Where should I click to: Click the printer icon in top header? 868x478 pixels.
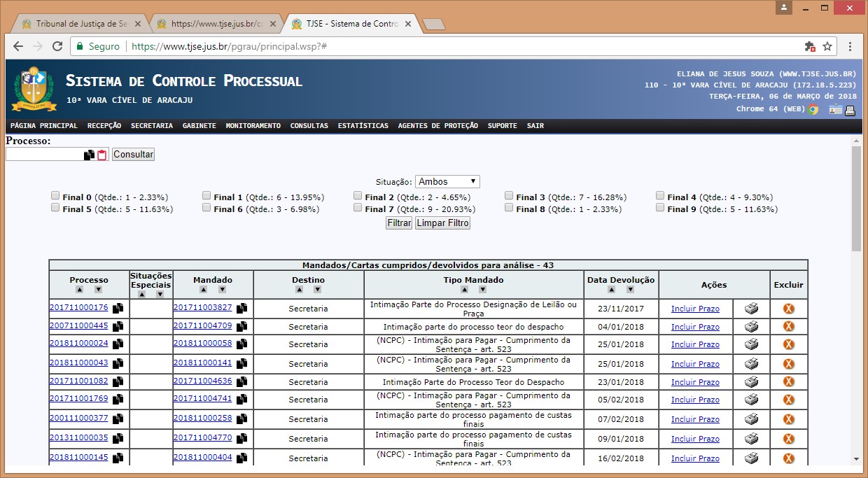coord(850,110)
